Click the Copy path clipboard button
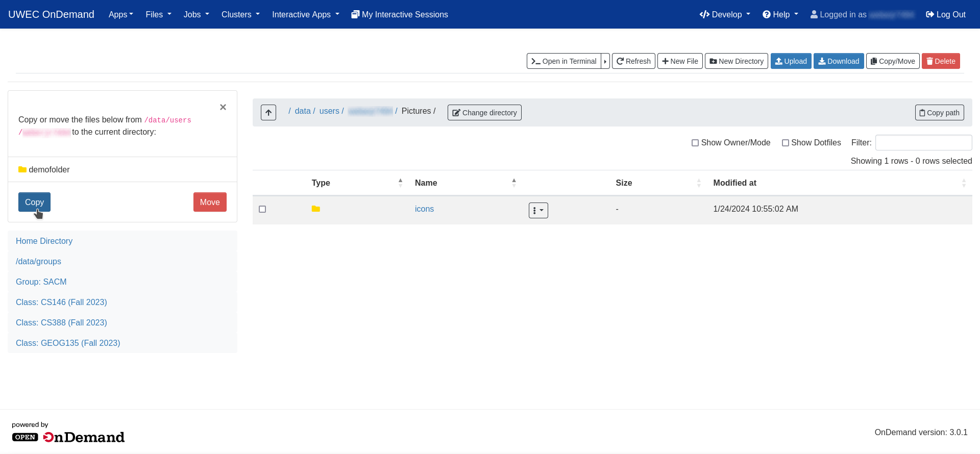The image size is (980, 454). click(939, 113)
